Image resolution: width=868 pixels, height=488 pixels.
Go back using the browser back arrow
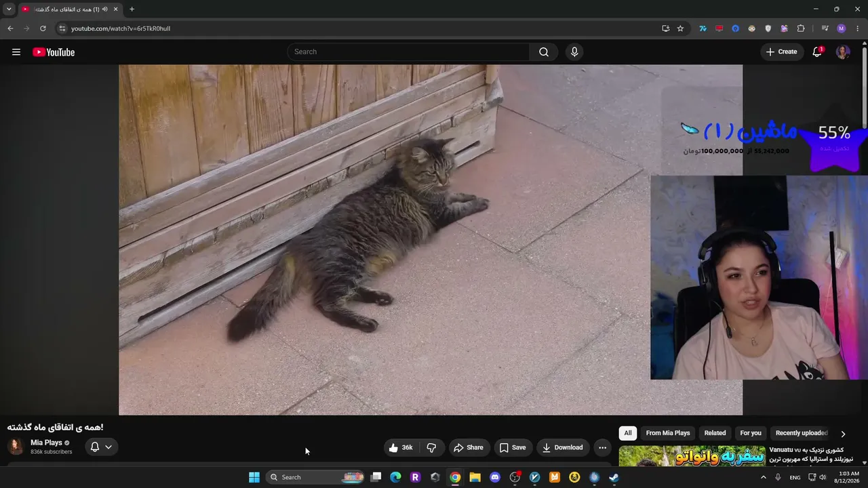[10, 28]
